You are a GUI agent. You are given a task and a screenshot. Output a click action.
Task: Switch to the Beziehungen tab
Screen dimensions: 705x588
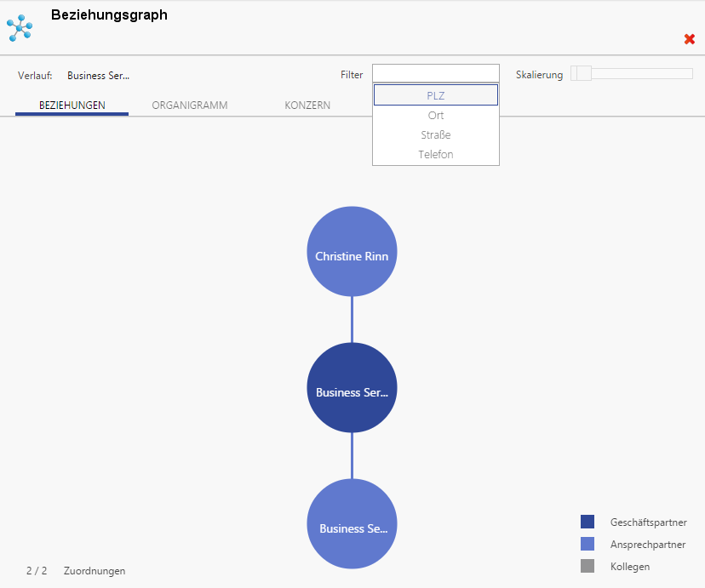[x=72, y=106]
